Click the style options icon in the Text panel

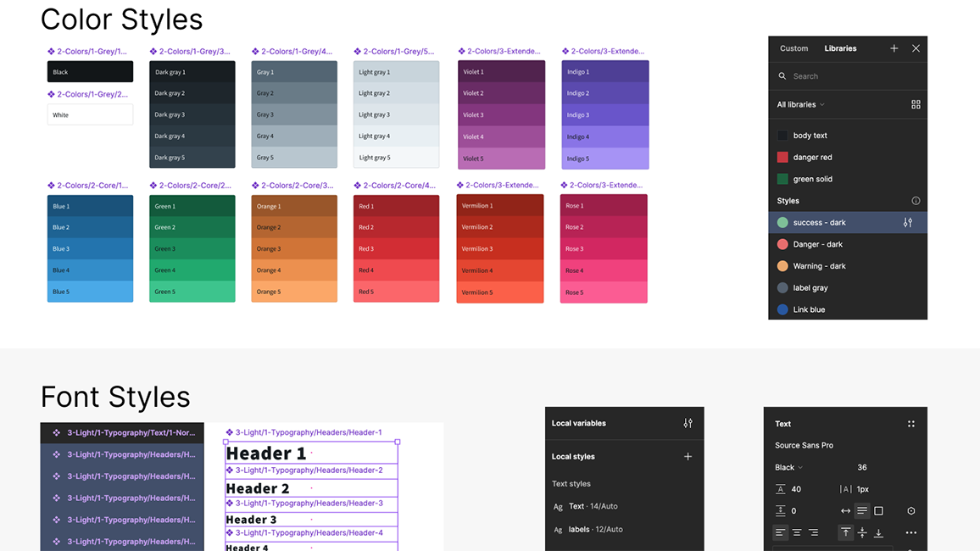[911, 424]
